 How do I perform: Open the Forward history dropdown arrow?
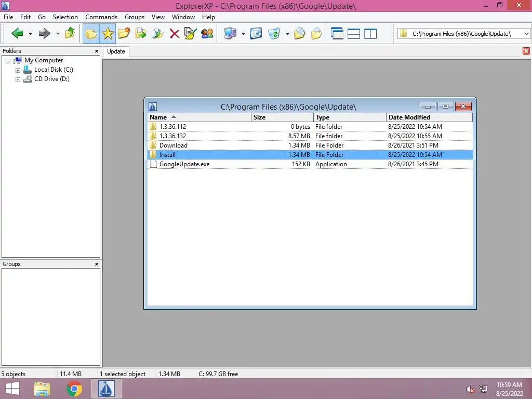tap(58, 34)
